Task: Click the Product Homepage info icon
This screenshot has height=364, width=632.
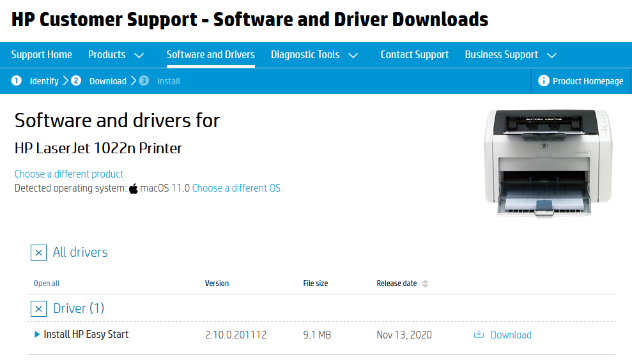Action: (x=543, y=80)
